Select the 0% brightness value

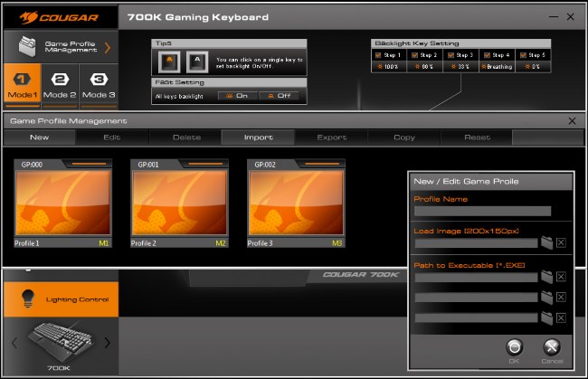click(x=533, y=67)
